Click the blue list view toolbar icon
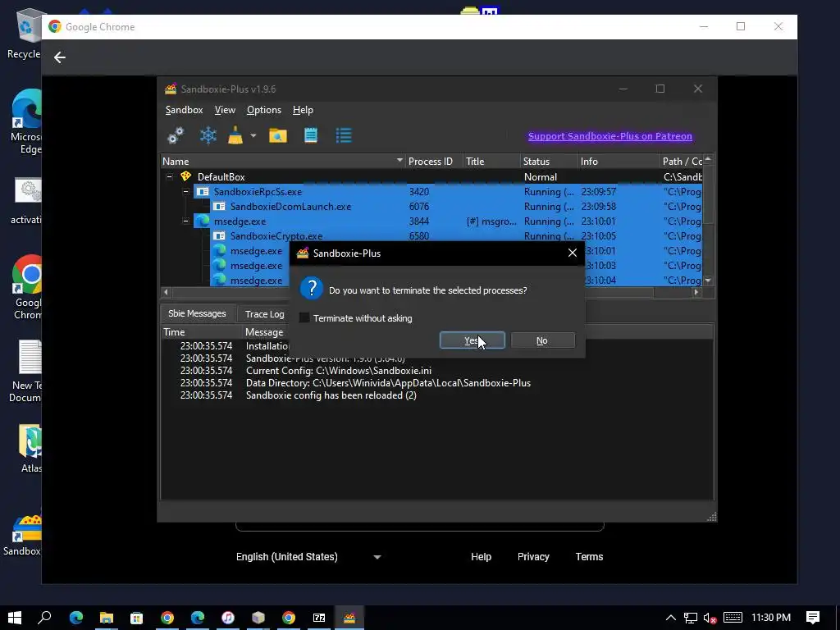 344,135
